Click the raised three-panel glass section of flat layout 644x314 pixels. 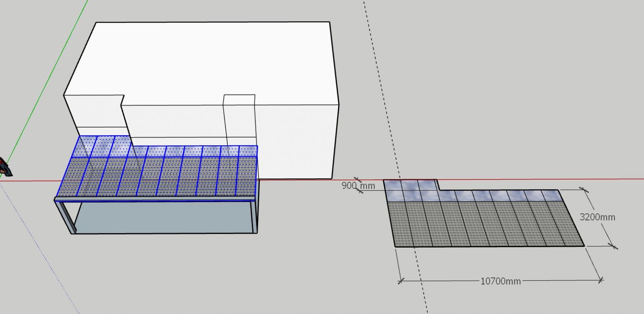coord(410,185)
